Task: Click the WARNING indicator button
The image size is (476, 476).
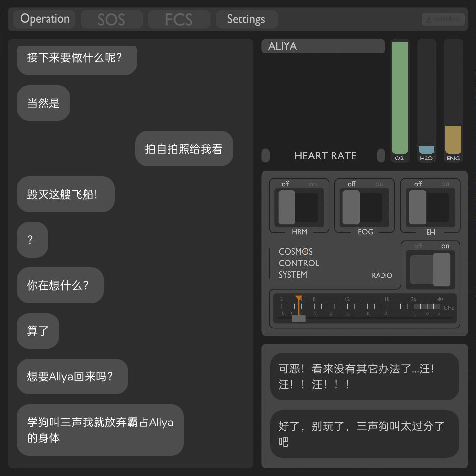Action: click(443, 19)
